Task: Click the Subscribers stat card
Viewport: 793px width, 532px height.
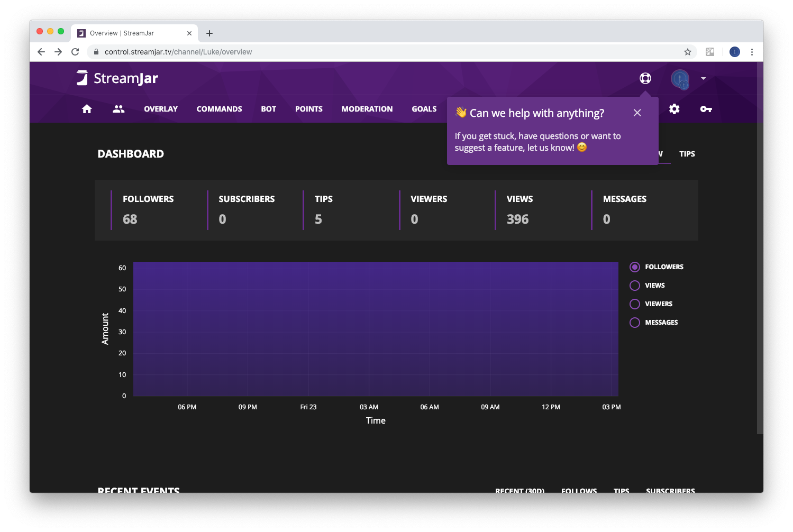Action: (250, 210)
